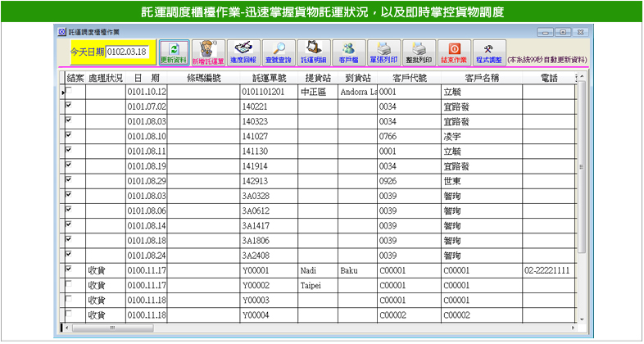Open 新增託運單 to add a consignment
644x344 pixels.
click(x=208, y=53)
